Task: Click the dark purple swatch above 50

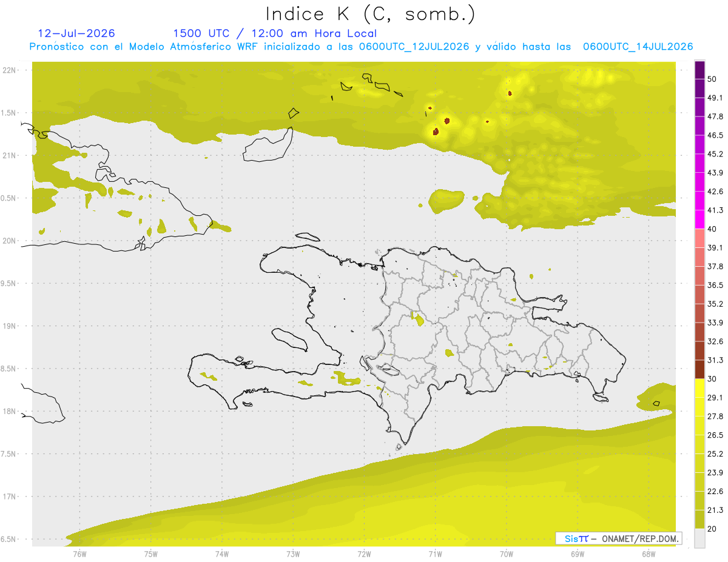Action: coord(699,70)
